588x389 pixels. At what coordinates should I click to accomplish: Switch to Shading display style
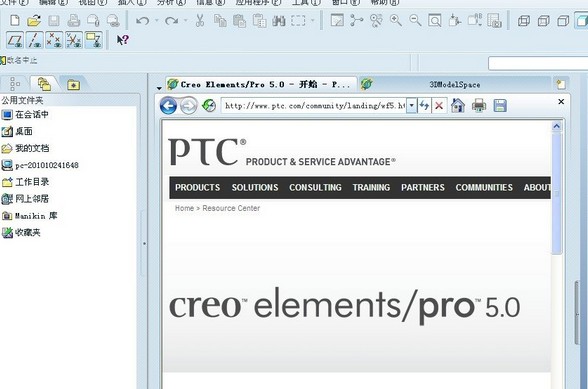[x=582, y=20]
